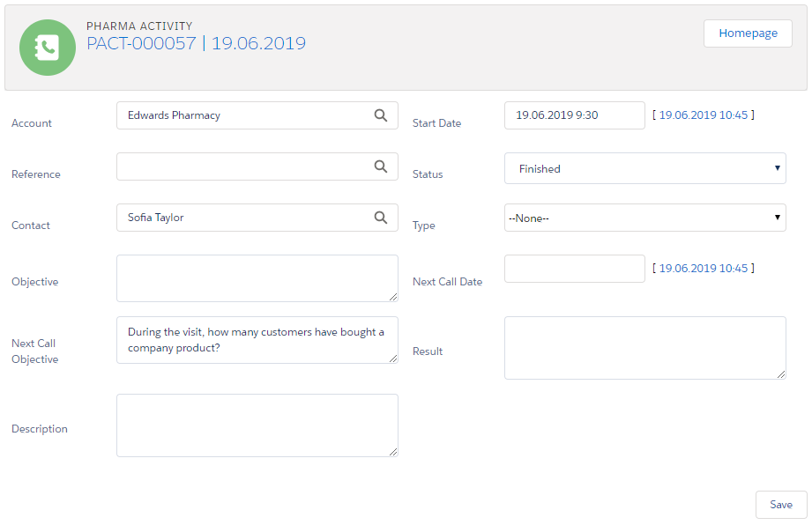Click the Contact lookup magnifier icon
Image resolution: width=812 pixels, height=525 pixels.
pos(380,218)
